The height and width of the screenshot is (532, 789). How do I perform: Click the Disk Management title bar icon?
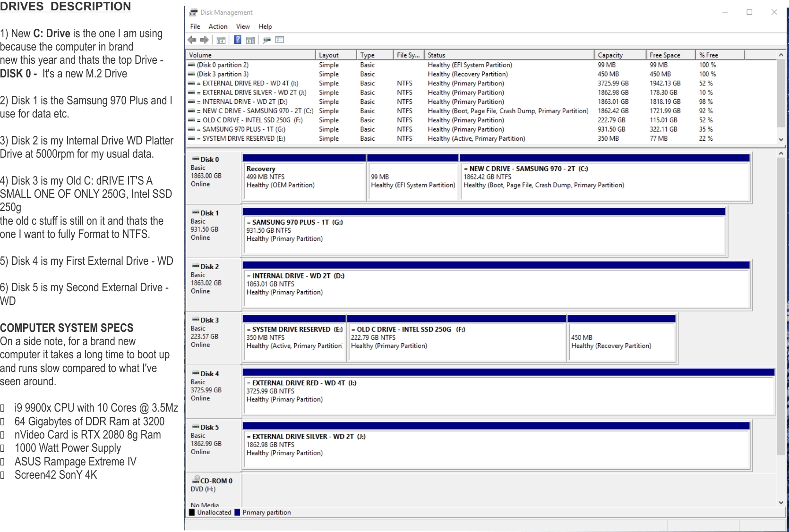click(x=193, y=12)
